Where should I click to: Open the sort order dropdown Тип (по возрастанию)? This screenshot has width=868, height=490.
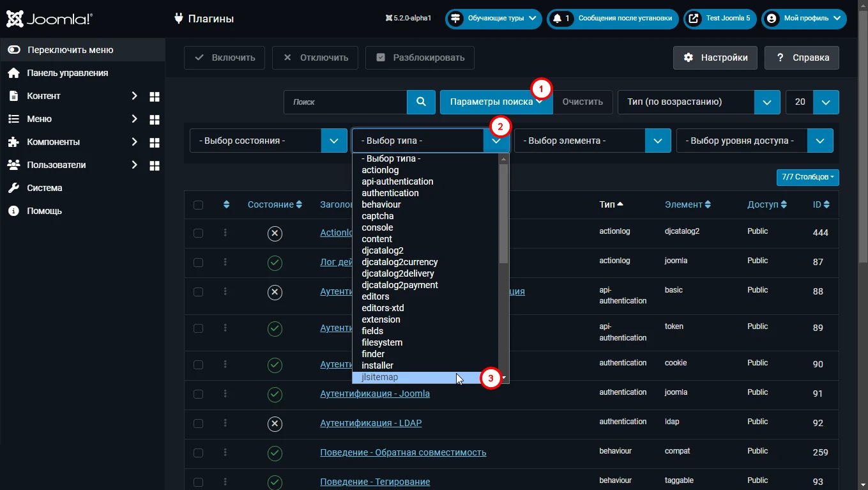tap(699, 102)
